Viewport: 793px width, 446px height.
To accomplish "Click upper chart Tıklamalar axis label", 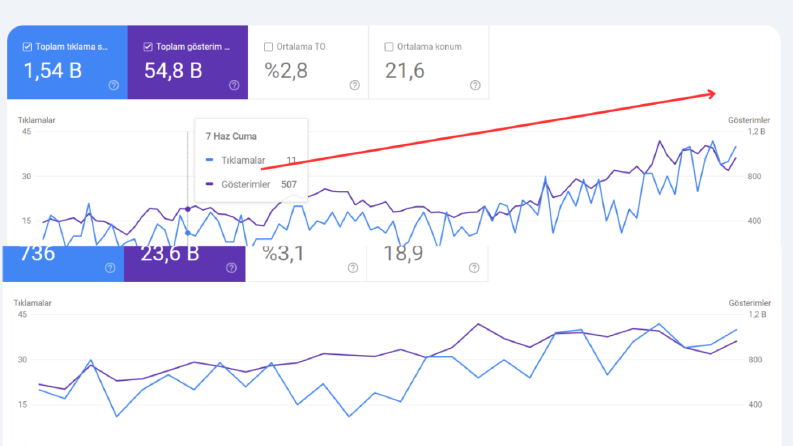I will pyautogui.click(x=36, y=120).
